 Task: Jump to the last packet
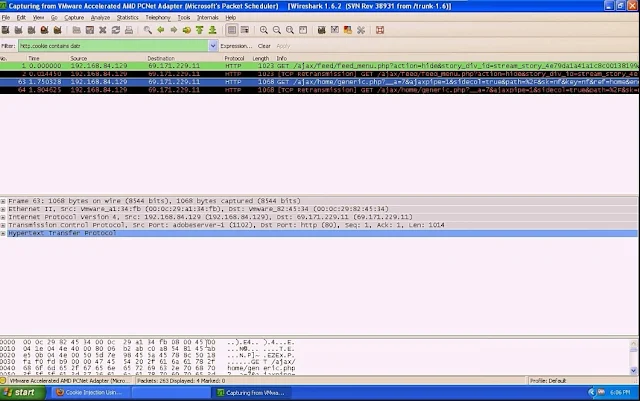pyautogui.click(x=213, y=30)
